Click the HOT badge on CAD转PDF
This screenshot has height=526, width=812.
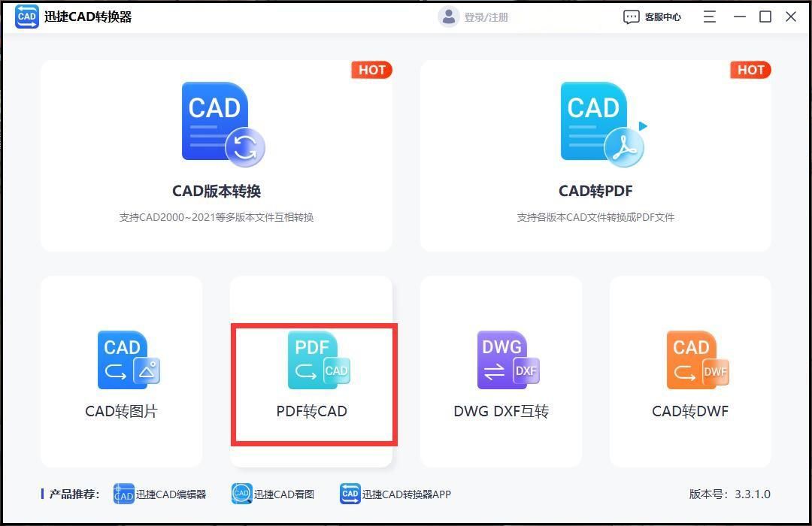750,70
